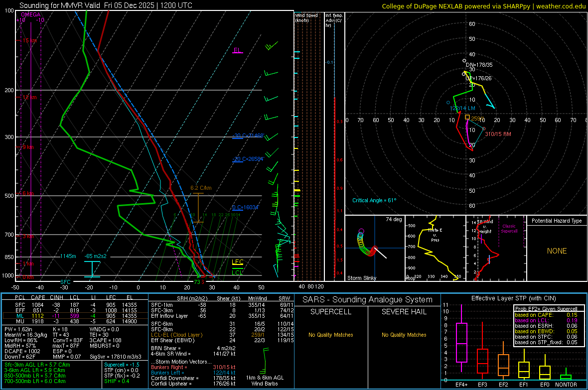
Task: Click the blue 'Bunkers Left =' label
Action: pyautogui.click(x=167, y=373)
